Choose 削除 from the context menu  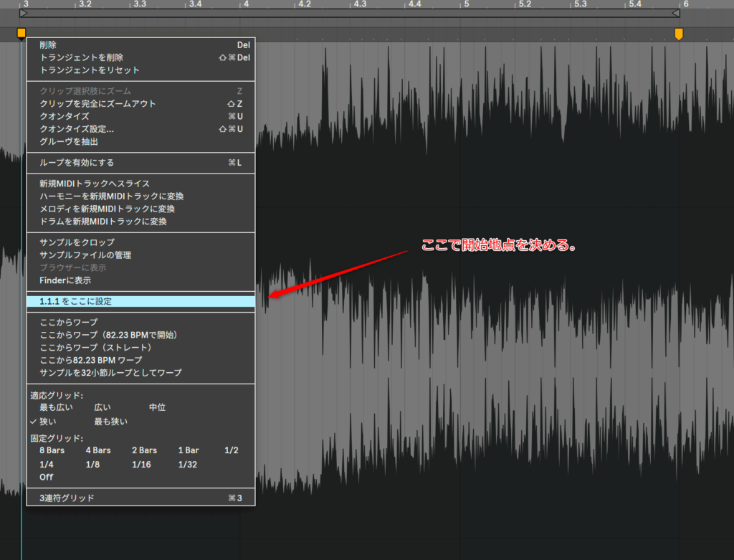point(47,44)
